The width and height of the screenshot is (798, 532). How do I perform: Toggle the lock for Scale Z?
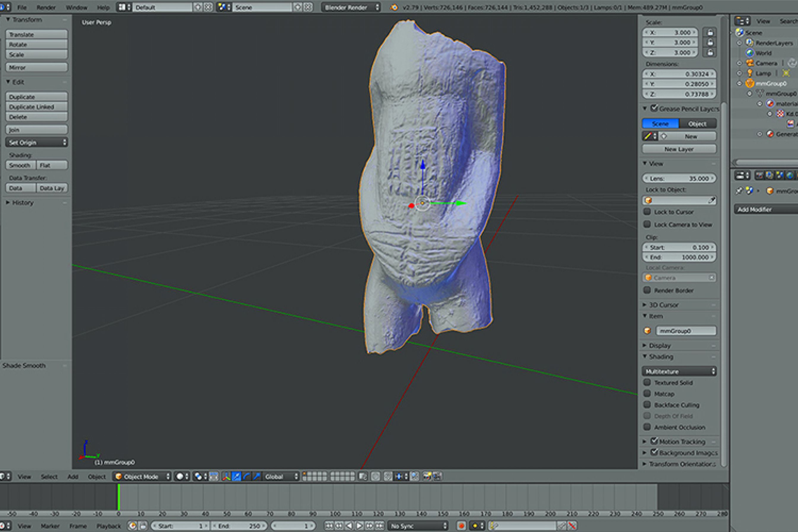(x=710, y=53)
